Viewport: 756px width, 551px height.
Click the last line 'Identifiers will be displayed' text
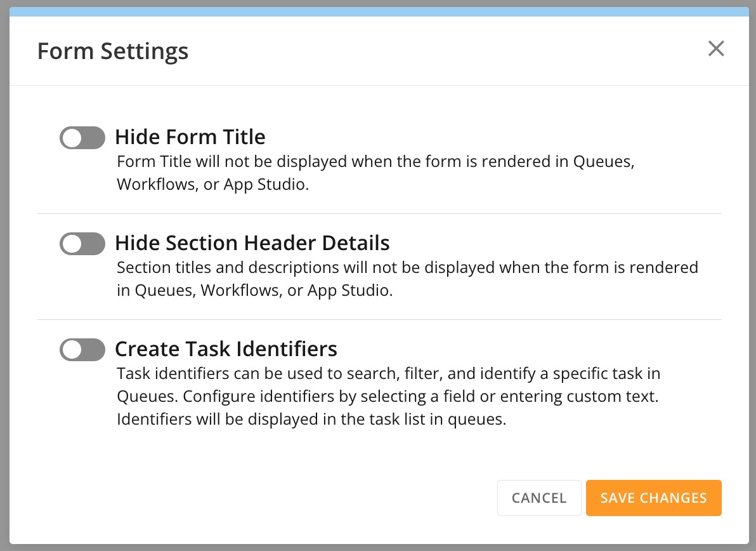[311, 420]
